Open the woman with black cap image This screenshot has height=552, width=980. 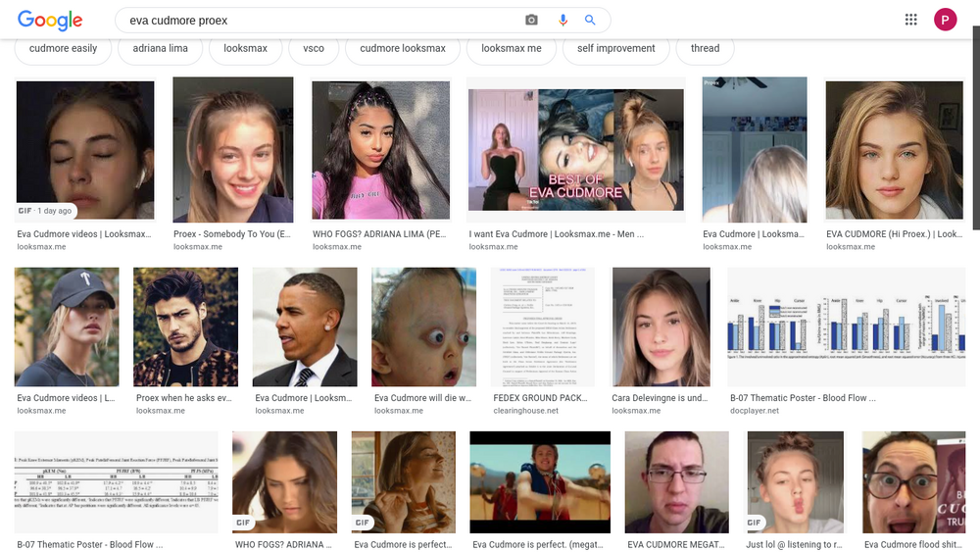click(x=67, y=326)
